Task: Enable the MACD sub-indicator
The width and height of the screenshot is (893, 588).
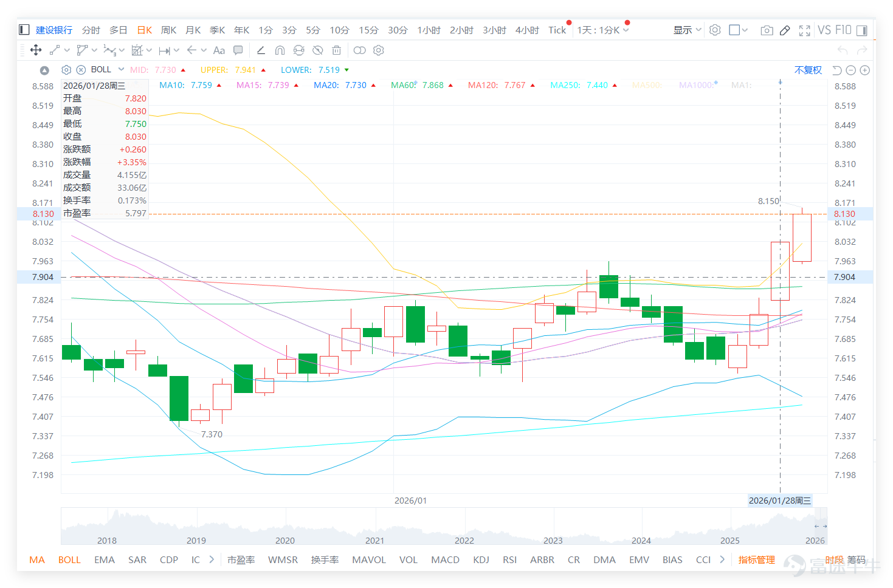Action: pos(445,559)
